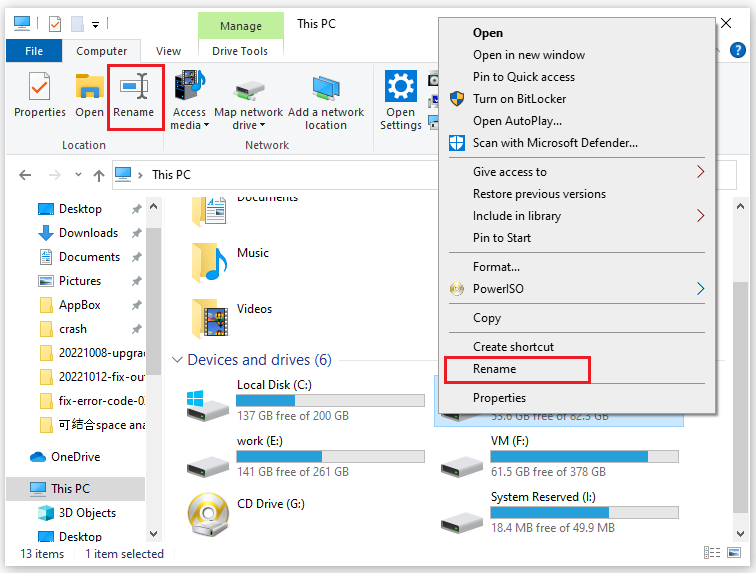Open the Access media dropdown
The image size is (756, 573).
point(190,100)
